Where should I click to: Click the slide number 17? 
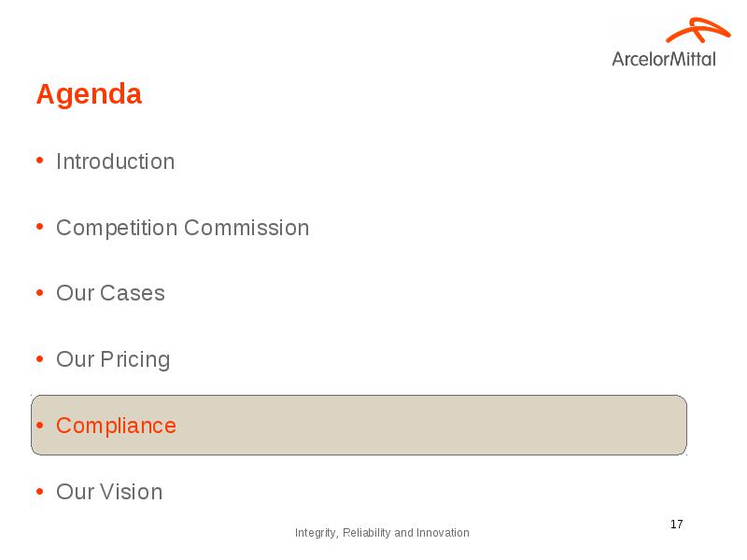tap(676, 525)
